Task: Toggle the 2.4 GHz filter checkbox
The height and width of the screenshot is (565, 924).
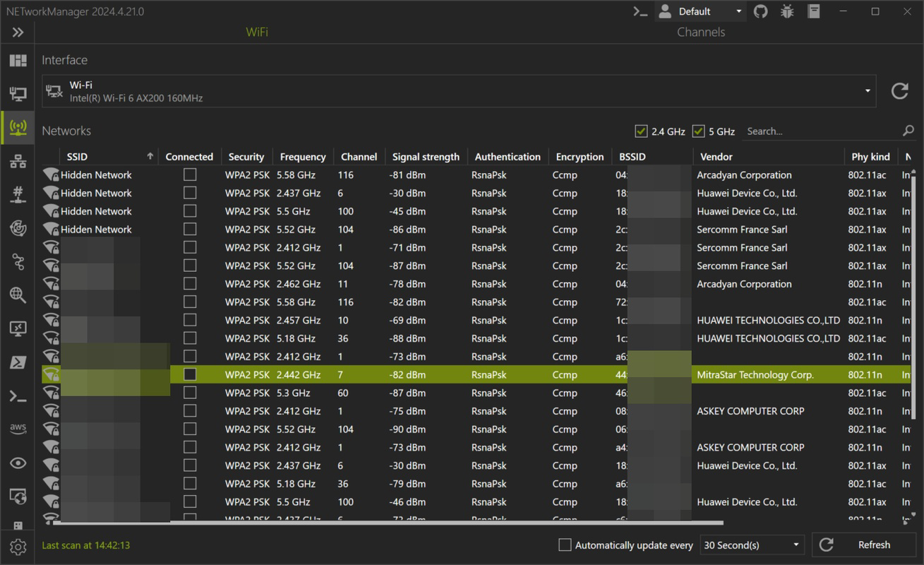Action: pos(641,131)
